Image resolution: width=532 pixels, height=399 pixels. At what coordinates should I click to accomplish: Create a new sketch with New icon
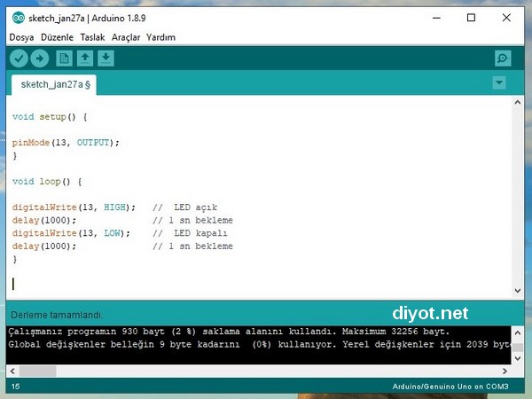click(64, 59)
